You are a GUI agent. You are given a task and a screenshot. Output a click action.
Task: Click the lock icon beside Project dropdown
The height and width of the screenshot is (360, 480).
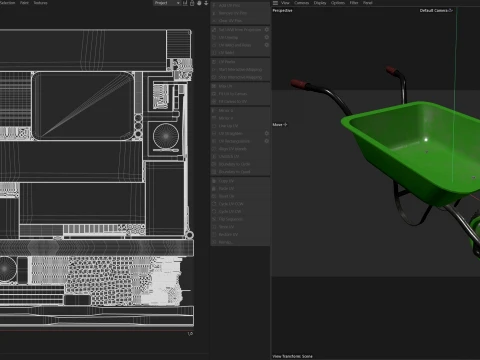click(x=192, y=3)
